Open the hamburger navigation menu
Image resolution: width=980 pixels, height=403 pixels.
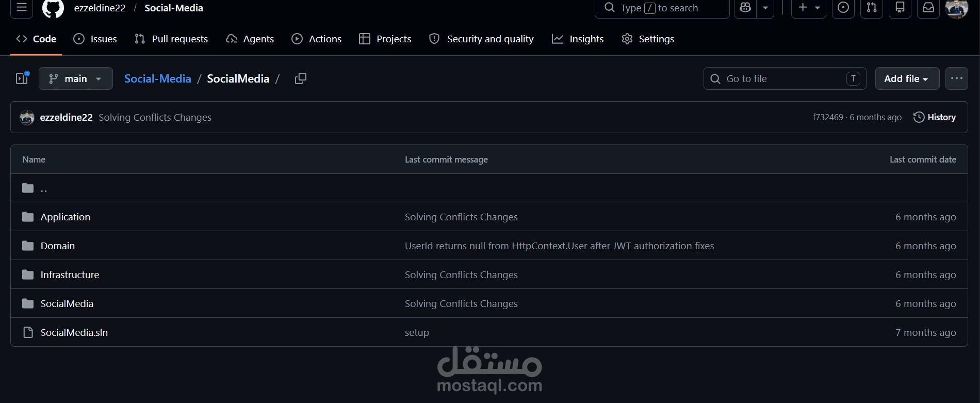click(21, 8)
